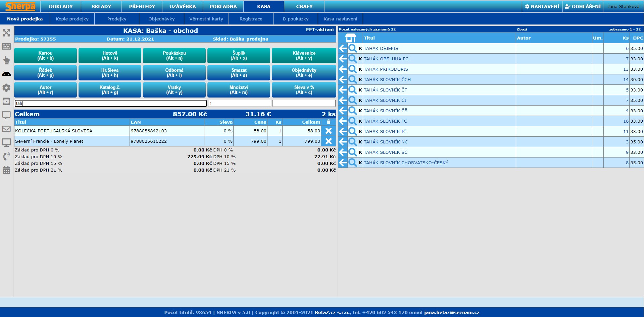Delete all items using trash icon
644x317 pixels.
pyautogui.click(x=329, y=122)
